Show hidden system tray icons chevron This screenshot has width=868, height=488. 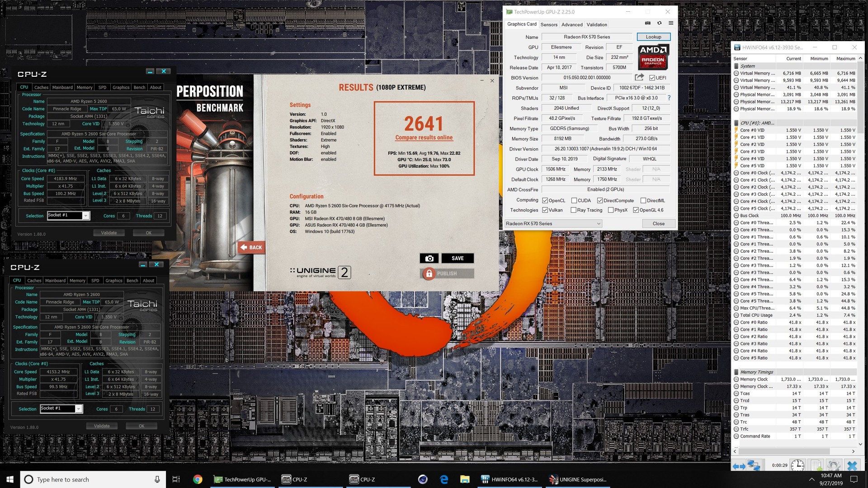pos(811,479)
